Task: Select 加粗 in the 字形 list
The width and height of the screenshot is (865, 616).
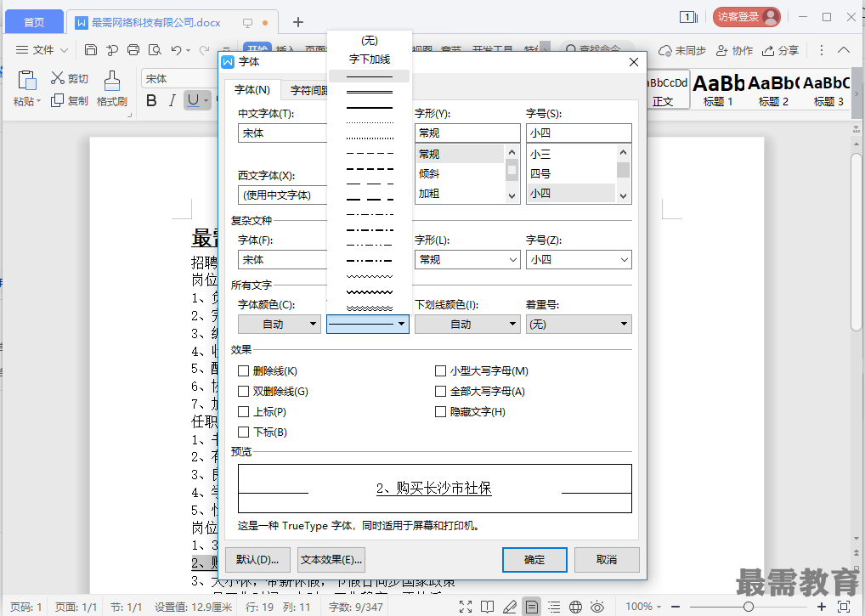Action: click(x=460, y=194)
